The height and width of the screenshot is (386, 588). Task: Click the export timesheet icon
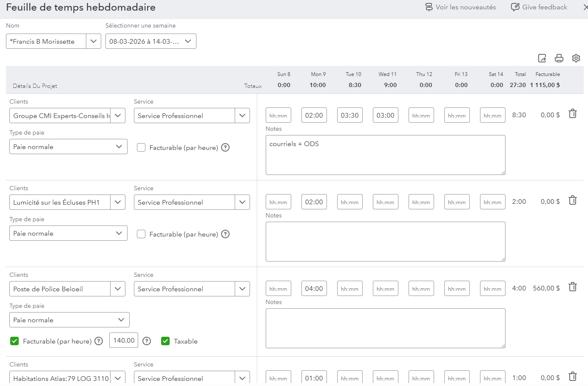pos(542,58)
